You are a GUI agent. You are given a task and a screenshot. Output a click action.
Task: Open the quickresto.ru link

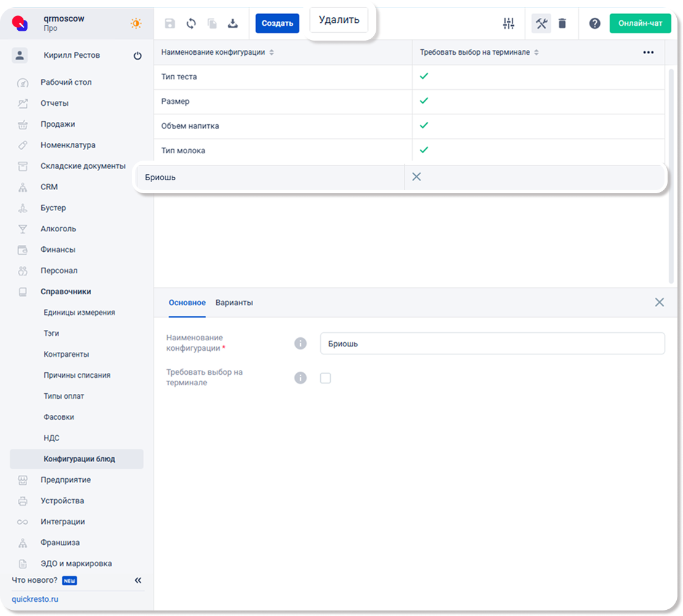click(35, 599)
